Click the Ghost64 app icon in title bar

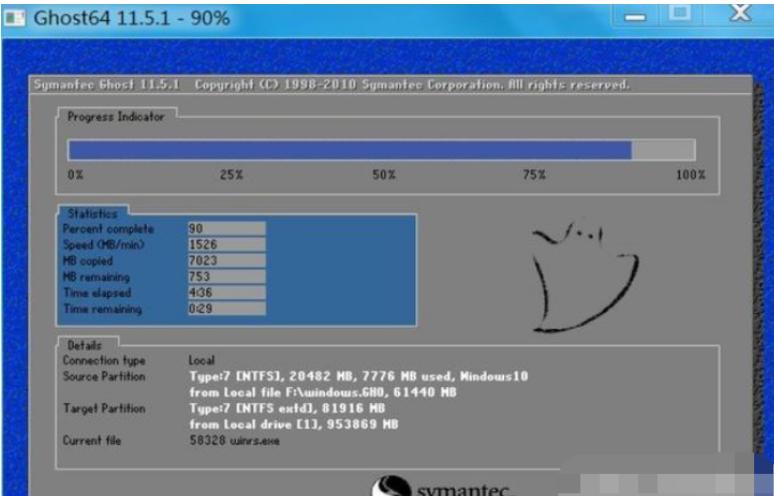coord(15,18)
